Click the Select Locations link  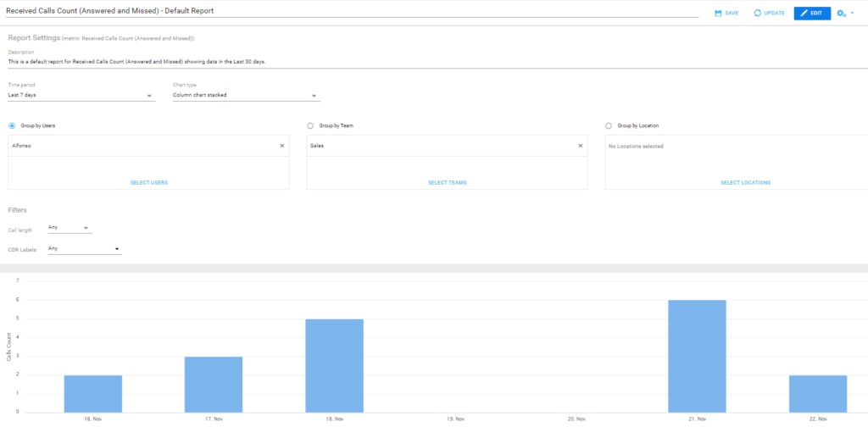pos(745,182)
